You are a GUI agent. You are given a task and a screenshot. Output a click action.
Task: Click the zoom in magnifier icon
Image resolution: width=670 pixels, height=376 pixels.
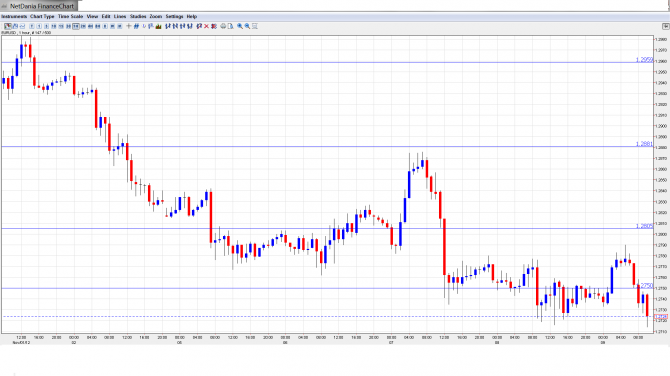240,26
